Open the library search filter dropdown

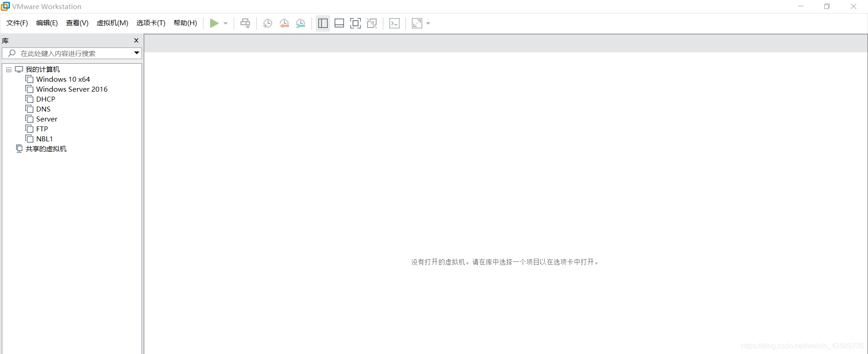coord(137,53)
